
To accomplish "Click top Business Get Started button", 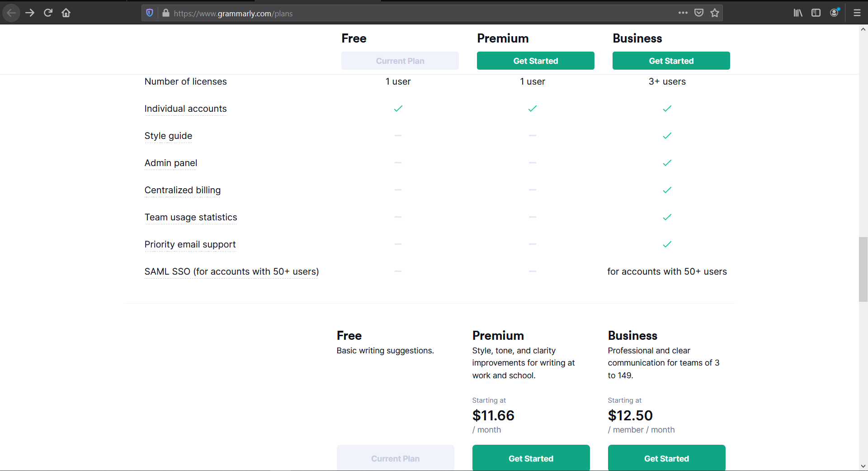I will pos(671,61).
